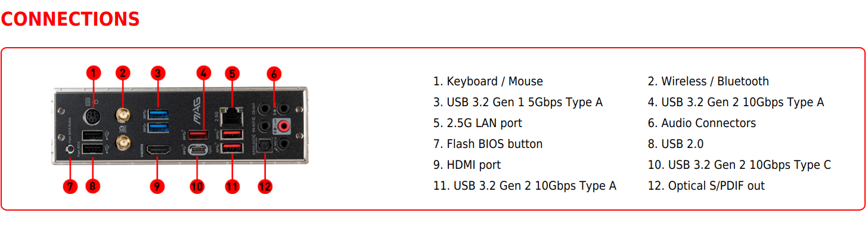Select the '12. Optical S/PDIF out' legend text

(706, 186)
